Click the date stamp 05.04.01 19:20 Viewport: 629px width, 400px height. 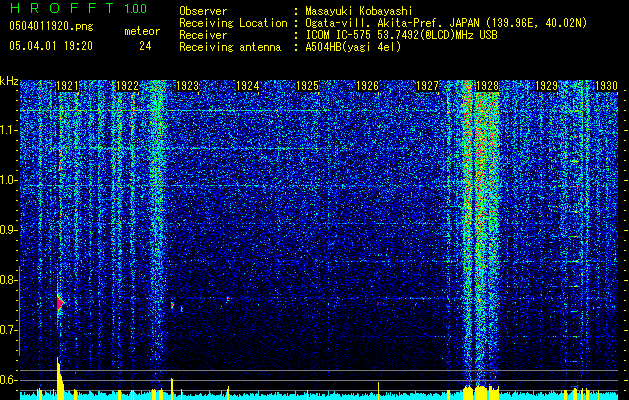(x=51, y=46)
